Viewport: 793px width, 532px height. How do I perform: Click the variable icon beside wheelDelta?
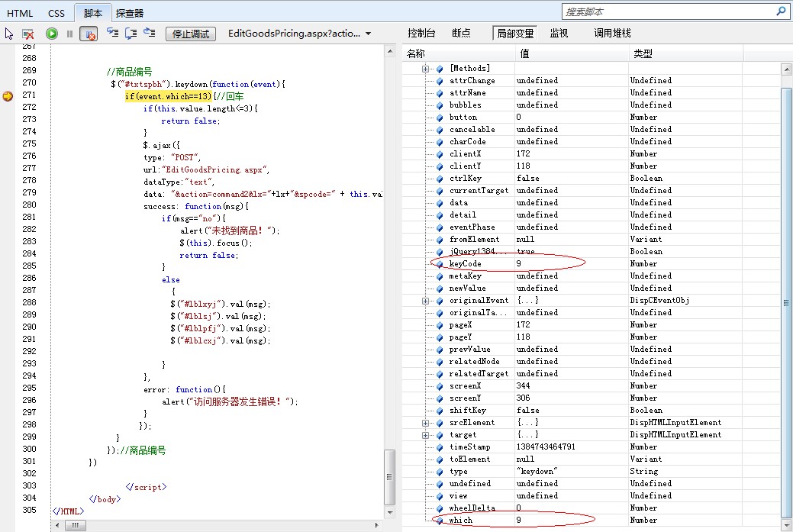pos(440,508)
